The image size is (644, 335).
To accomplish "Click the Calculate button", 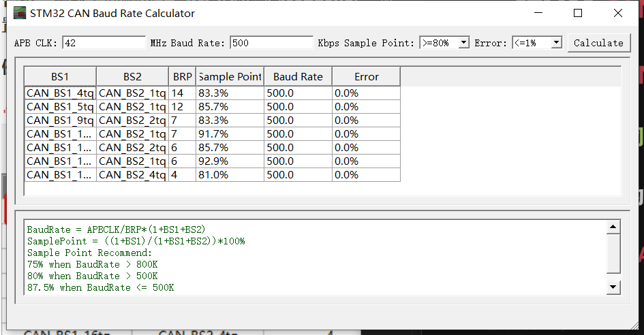I will pyautogui.click(x=599, y=43).
